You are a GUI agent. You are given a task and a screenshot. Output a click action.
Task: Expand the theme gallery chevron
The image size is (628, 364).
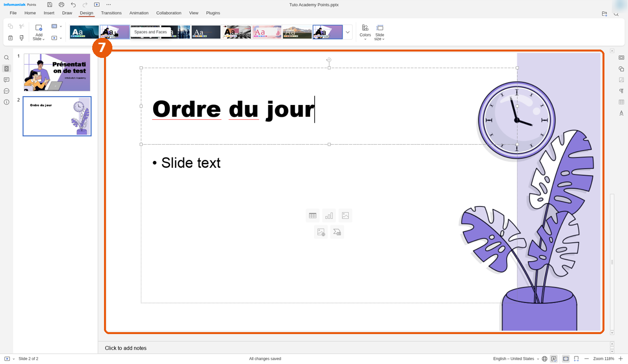(348, 32)
